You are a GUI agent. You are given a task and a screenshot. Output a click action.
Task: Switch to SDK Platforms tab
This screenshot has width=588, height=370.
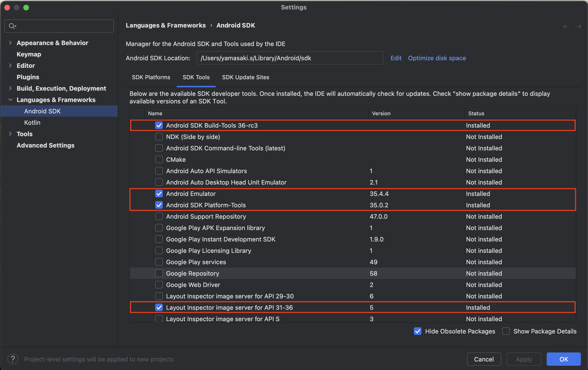tap(151, 77)
